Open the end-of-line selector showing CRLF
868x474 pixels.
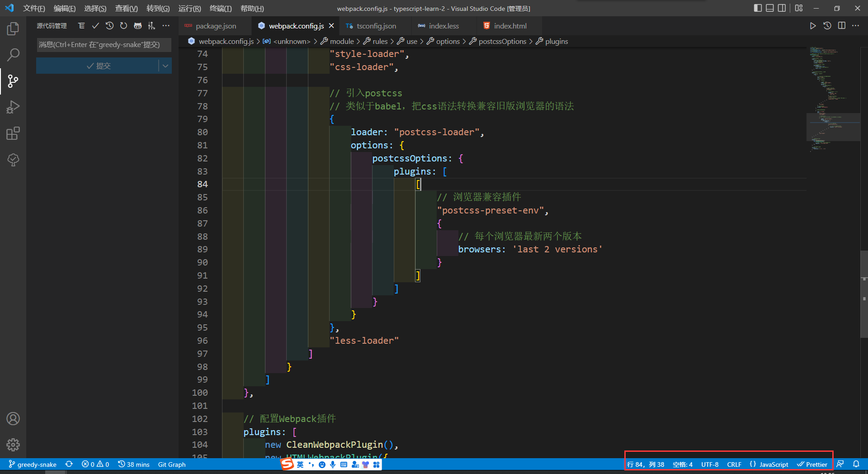tap(734, 465)
